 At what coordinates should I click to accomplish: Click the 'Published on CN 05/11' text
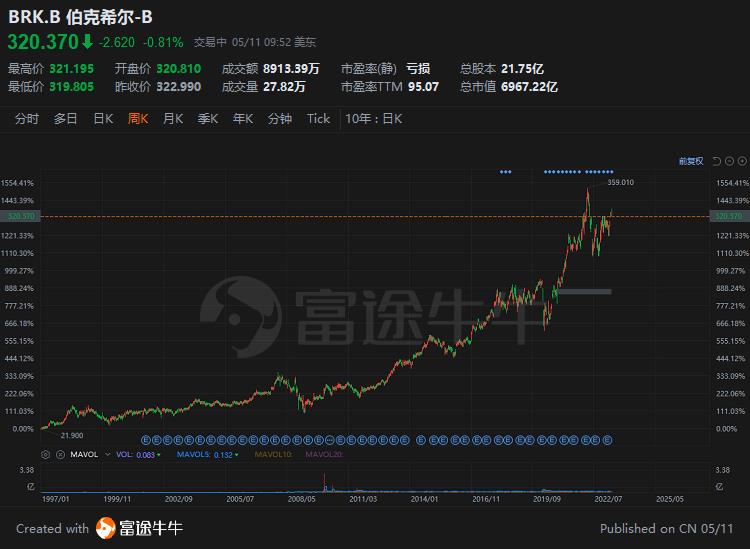(x=666, y=528)
